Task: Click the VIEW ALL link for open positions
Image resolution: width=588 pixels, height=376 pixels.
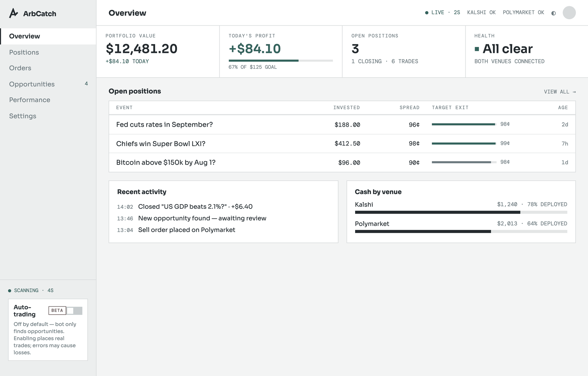Action: [560, 92]
